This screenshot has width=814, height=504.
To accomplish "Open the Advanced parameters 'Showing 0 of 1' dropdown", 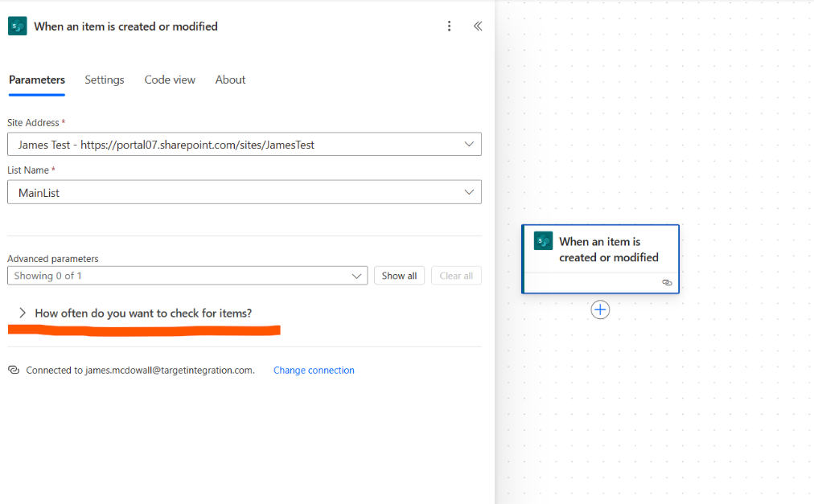I will pyautogui.click(x=187, y=276).
